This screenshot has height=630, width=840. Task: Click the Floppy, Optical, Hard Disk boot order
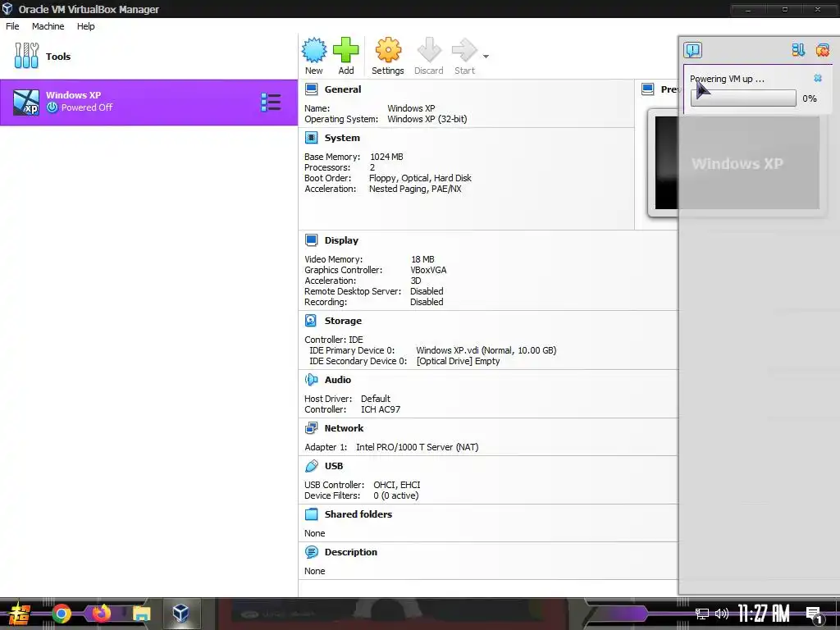(420, 178)
